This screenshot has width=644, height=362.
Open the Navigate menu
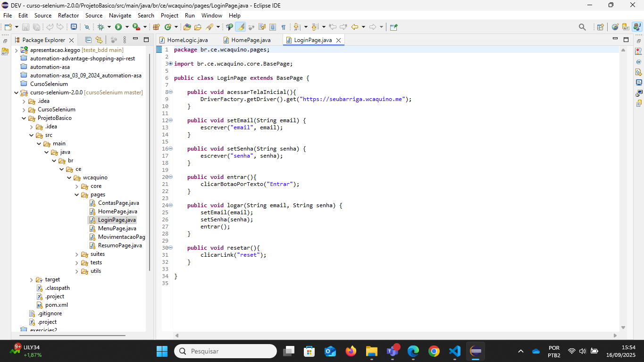point(120,16)
